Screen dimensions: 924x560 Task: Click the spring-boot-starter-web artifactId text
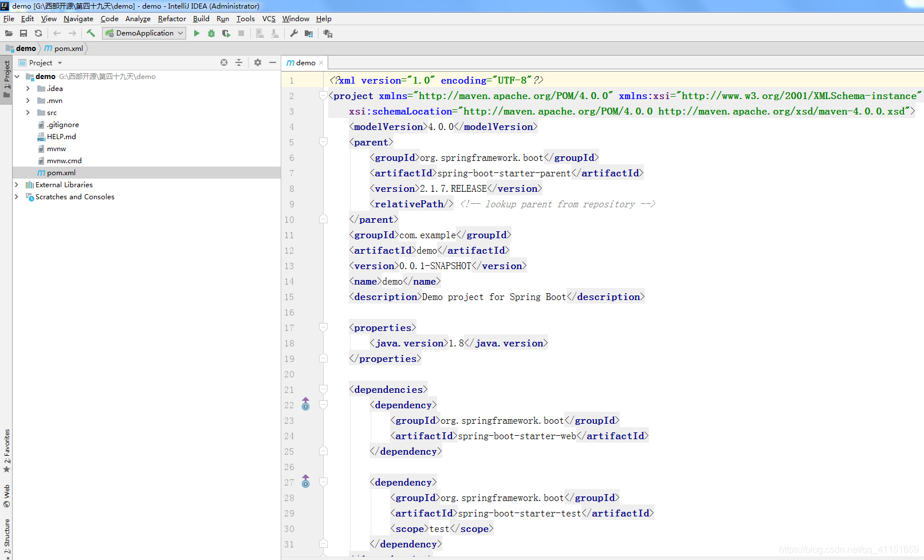tap(517, 436)
